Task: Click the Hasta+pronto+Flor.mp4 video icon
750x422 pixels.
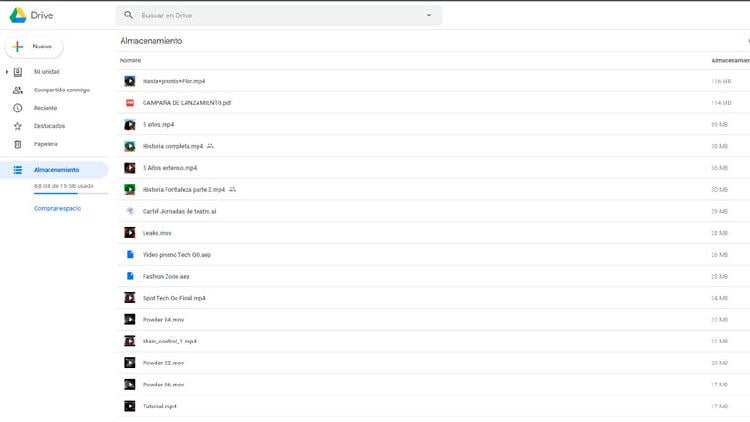Action: [130, 81]
